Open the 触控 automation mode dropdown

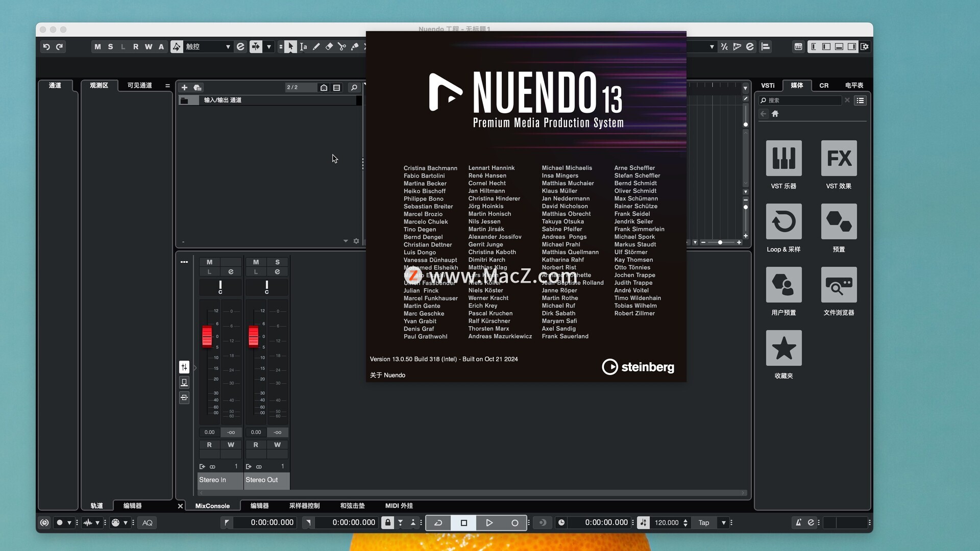tap(208, 46)
